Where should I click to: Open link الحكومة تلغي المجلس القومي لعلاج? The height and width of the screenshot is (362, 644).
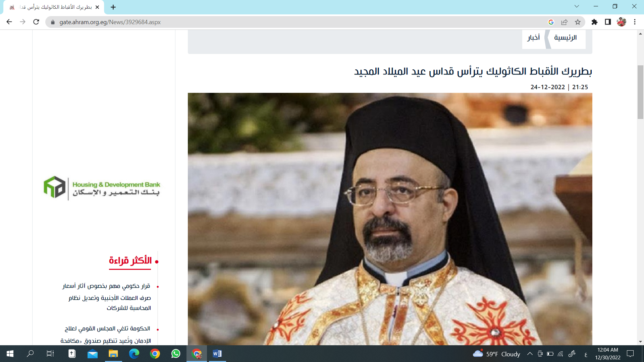[x=106, y=335]
